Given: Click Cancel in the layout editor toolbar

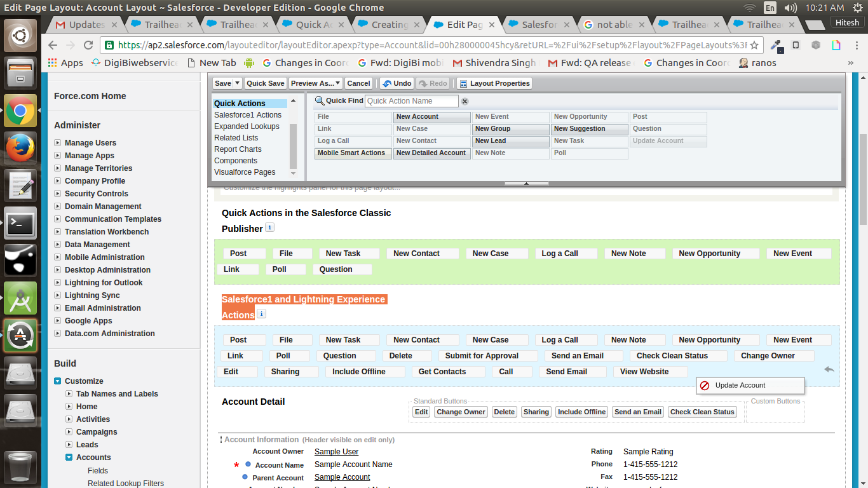Looking at the screenshot, I should 358,83.
